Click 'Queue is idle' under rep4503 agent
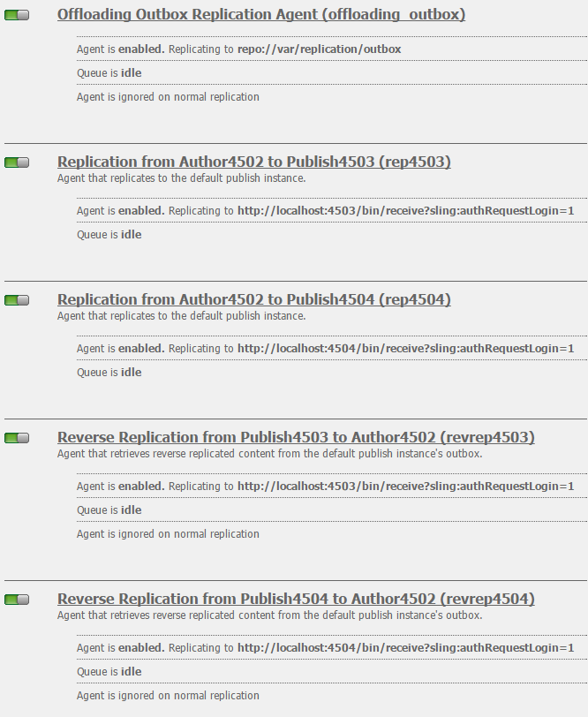This screenshot has height=717, width=588. pyautogui.click(x=109, y=235)
